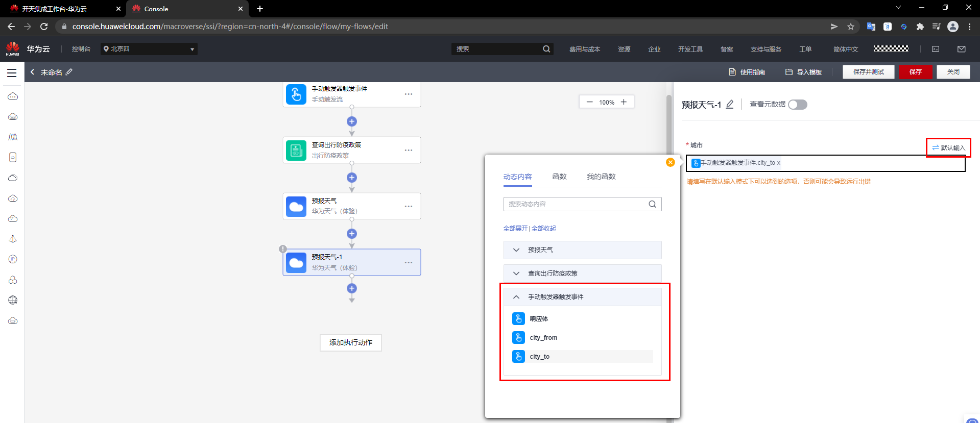Select the 响应体 dynamic content item
This screenshot has width=980, height=423.
[x=582, y=319]
